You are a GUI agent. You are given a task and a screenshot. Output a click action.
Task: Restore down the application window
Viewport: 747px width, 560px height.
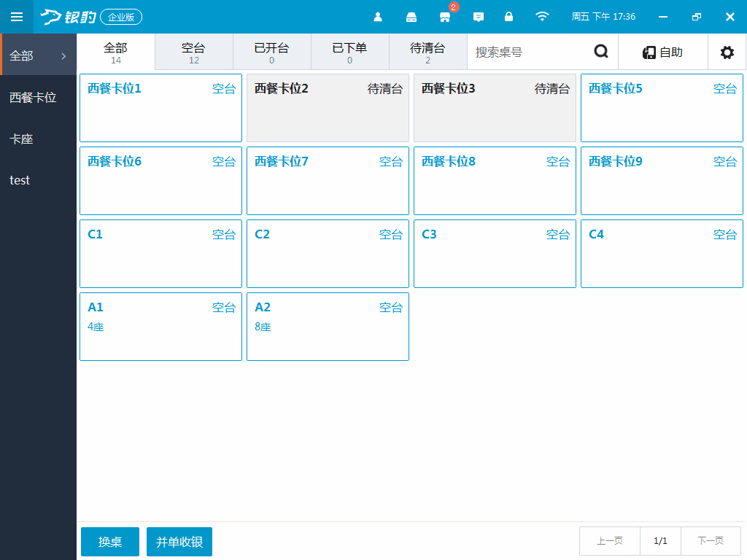click(697, 17)
